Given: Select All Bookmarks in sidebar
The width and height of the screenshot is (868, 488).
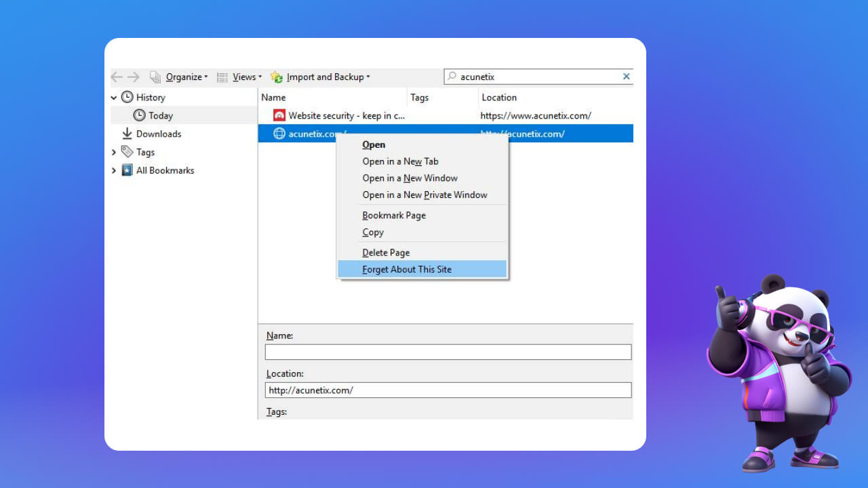Looking at the screenshot, I should (165, 171).
